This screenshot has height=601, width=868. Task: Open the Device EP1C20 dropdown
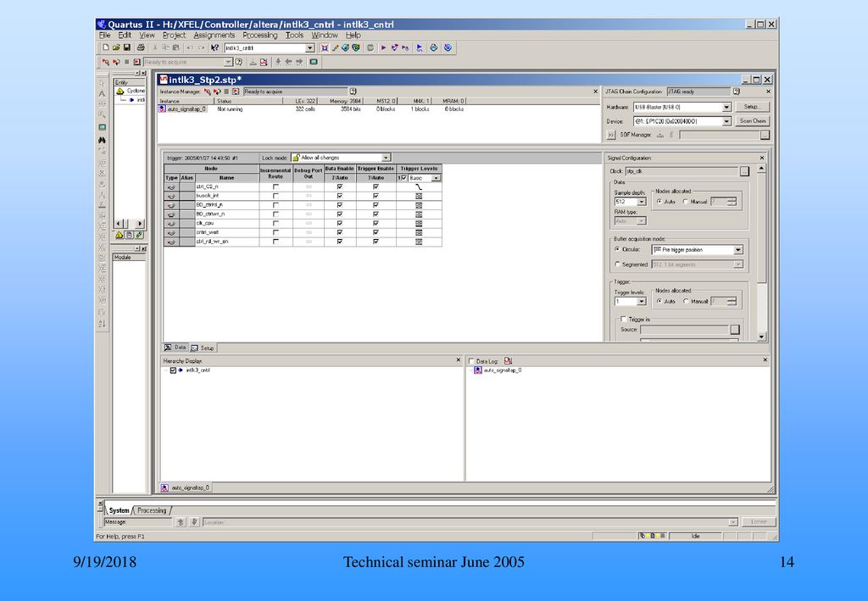[726, 121]
